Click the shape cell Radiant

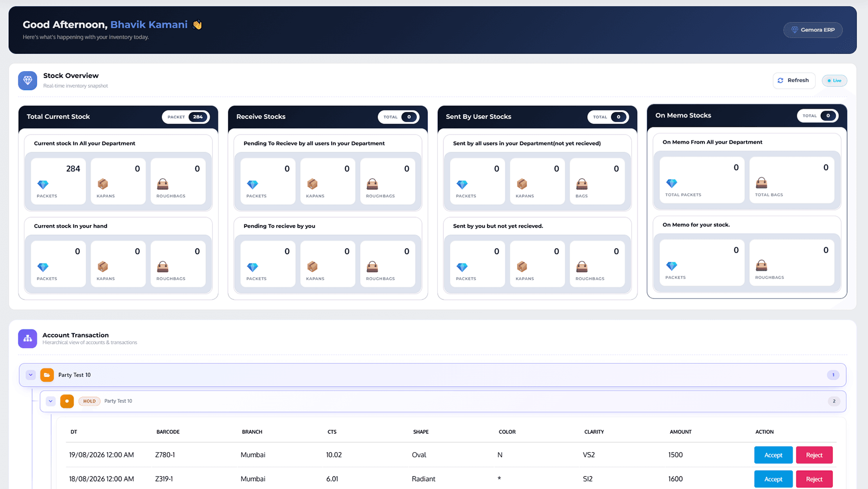(x=424, y=479)
